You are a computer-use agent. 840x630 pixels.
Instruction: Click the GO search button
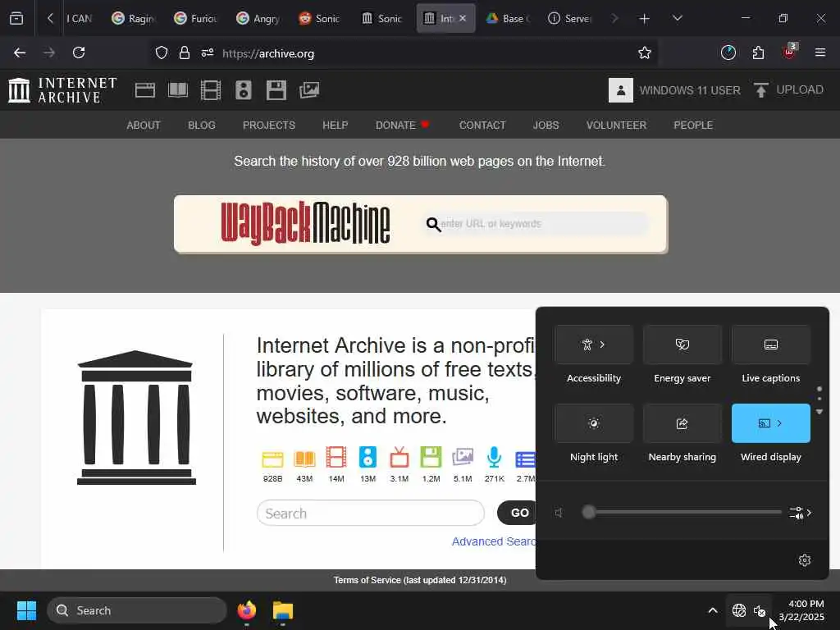tap(517, 513)
